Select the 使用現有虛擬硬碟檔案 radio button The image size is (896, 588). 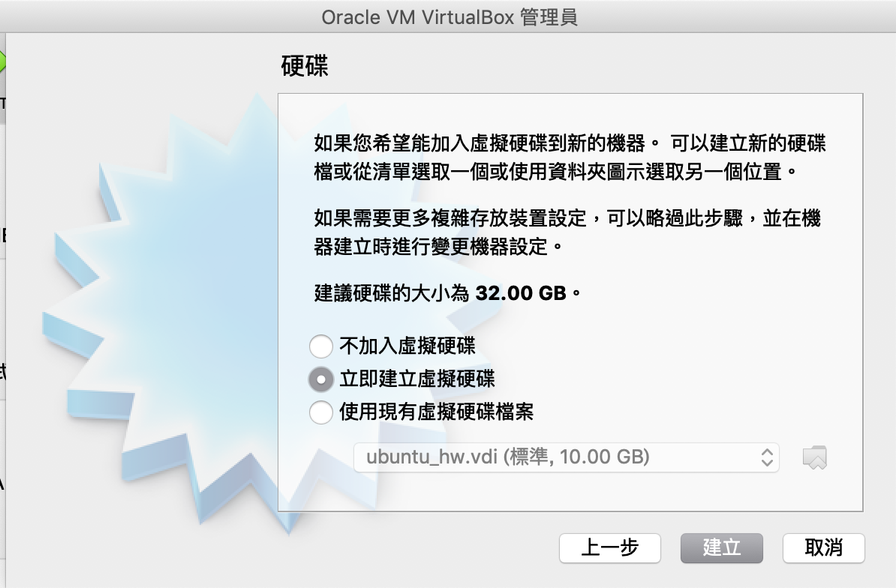pos(321,412)
